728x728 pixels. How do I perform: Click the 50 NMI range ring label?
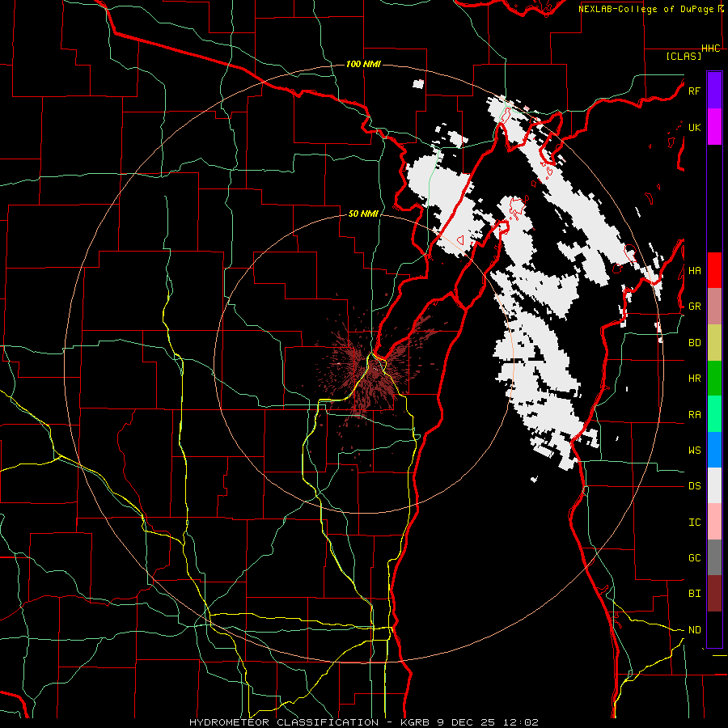tap(363, 214)
